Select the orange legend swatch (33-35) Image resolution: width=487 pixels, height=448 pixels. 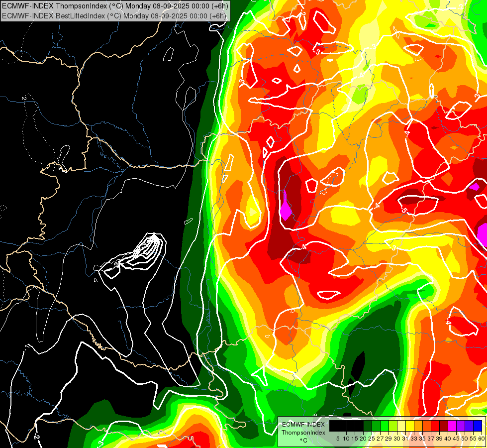(x=418, y=426)
